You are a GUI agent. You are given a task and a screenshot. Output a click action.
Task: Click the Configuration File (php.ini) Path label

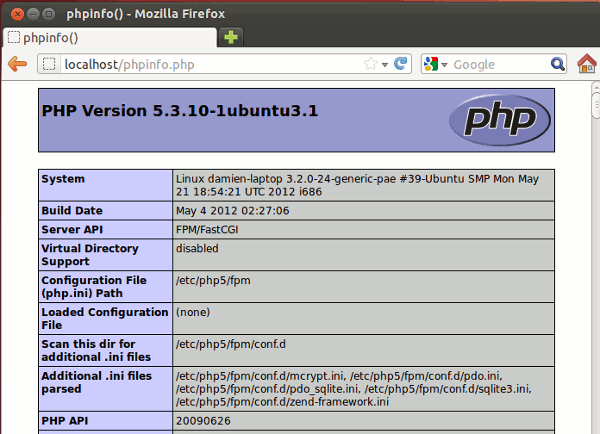coord(94,287)
